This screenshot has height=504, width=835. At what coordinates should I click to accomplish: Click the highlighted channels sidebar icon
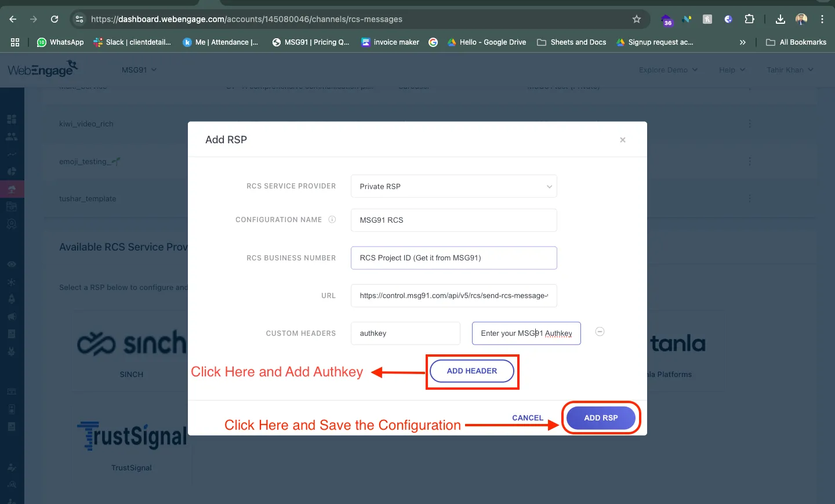point(12,189)
